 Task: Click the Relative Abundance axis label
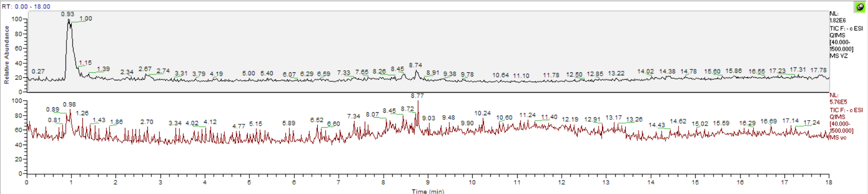click(x=7, y=55)
